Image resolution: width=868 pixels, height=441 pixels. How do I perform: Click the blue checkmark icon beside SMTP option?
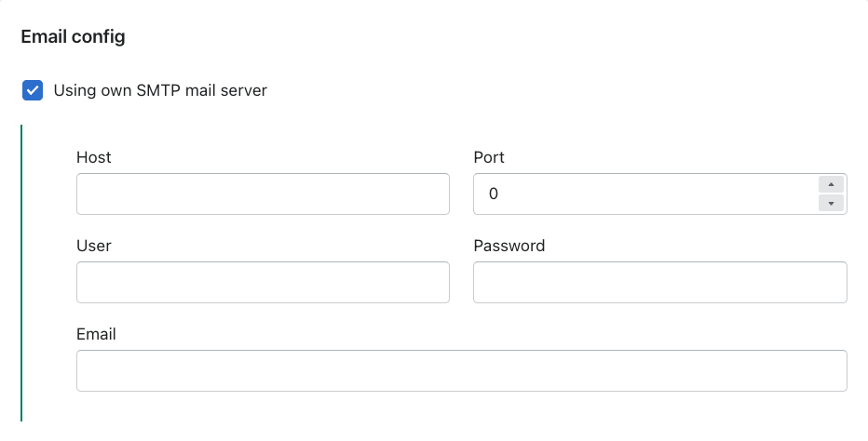click(x=33, y=90)
